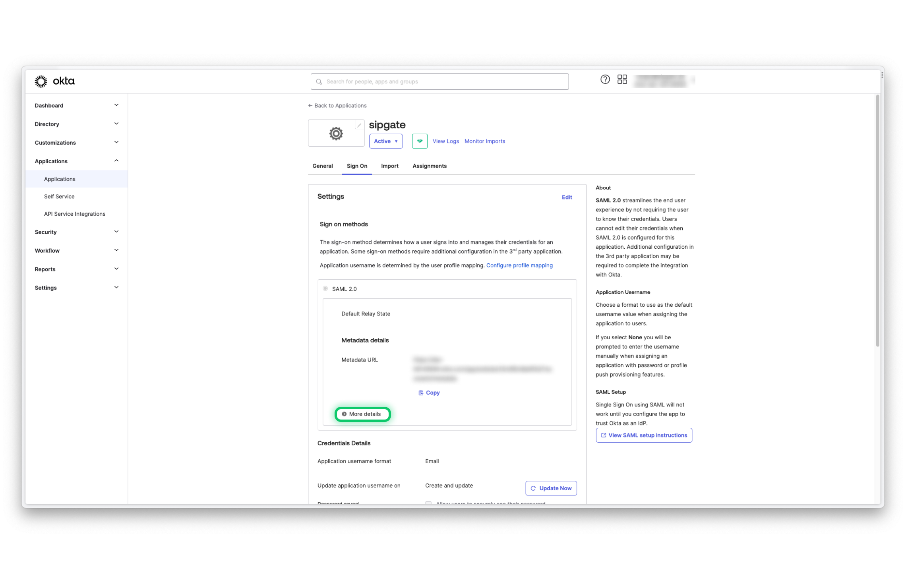
Task: Open the help question mark icon
Action: 605,79
